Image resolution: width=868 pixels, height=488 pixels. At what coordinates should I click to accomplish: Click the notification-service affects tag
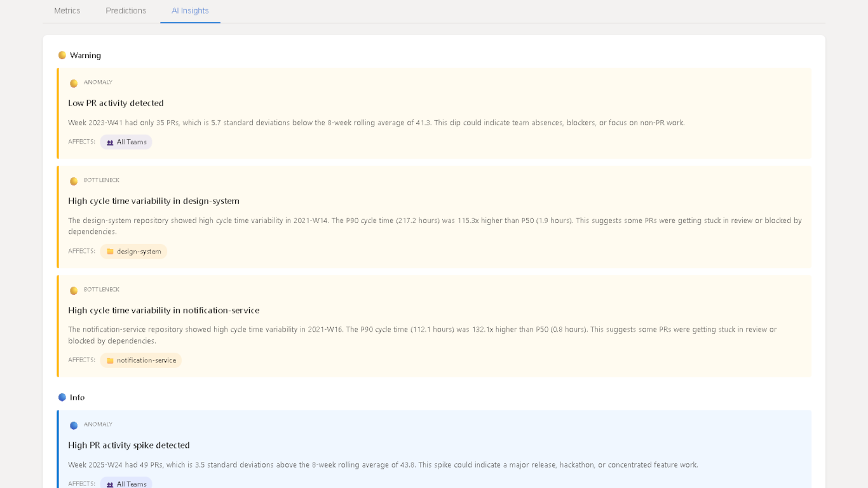tap(140, 360)
